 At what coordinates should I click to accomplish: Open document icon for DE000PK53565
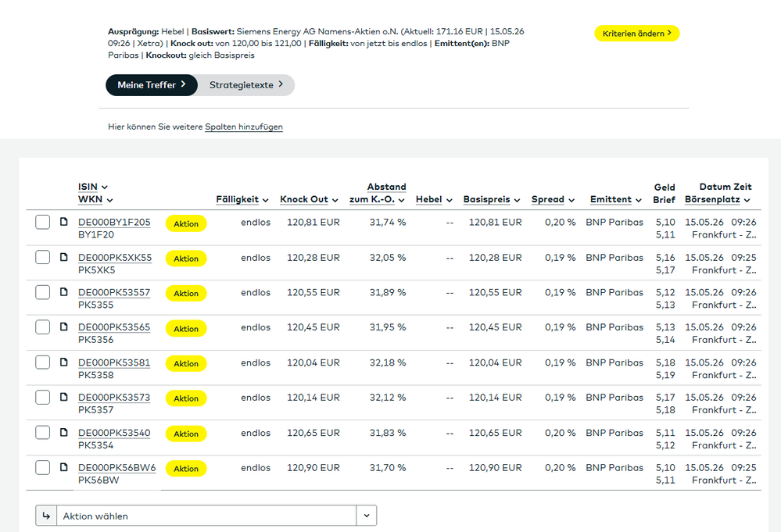[64, 327]
